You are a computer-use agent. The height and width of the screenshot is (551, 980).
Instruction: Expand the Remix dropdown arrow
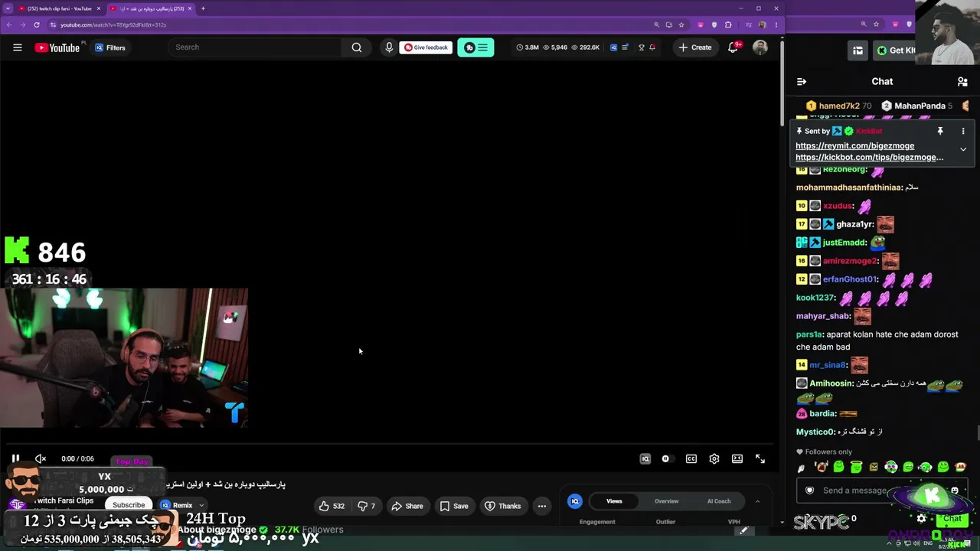(x=201, y=505)
